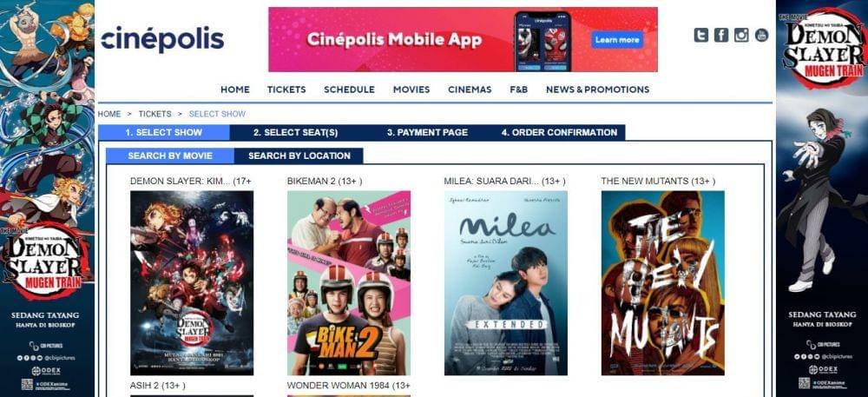Open the F&B menu item
Viewport: 868px width, 397px height.
click(519, 89)
